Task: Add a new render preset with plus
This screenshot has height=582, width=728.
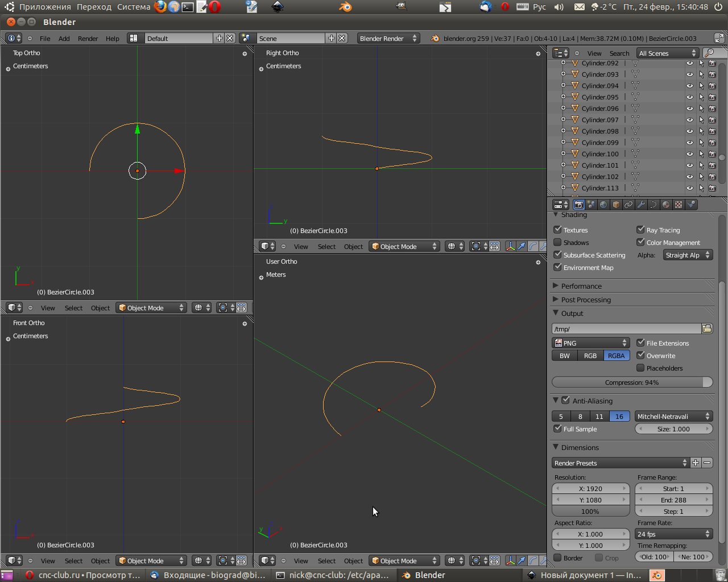Action: coord(696,463)
